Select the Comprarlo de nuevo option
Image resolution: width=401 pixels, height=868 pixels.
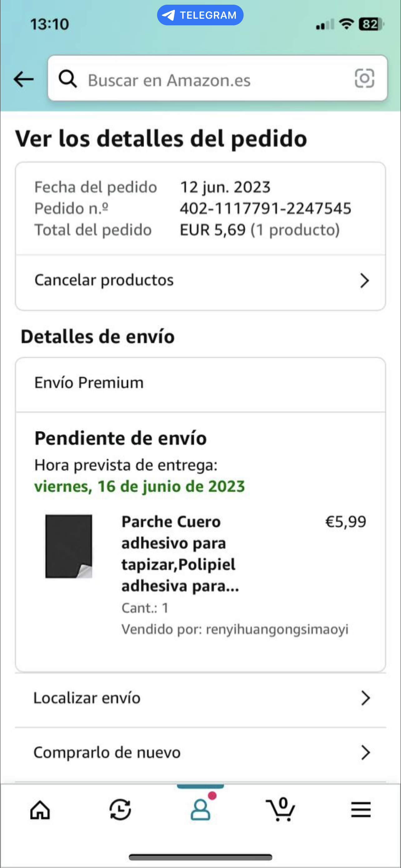pos(107,753)
